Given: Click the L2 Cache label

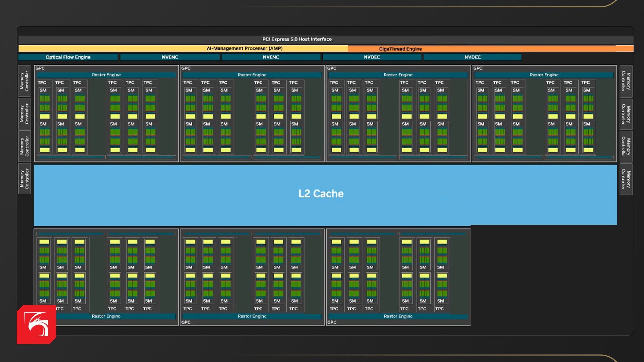Looking at the screenshot, I should point(321,194).
